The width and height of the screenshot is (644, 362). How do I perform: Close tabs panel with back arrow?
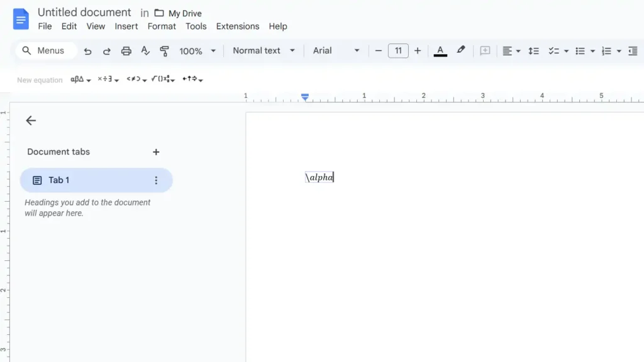tap(31, 121)
